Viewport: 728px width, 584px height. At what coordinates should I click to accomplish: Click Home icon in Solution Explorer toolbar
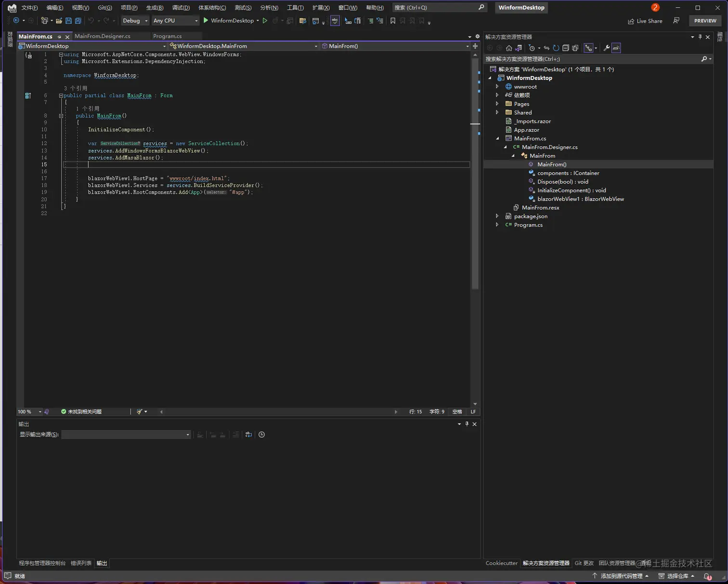[509, 48]
